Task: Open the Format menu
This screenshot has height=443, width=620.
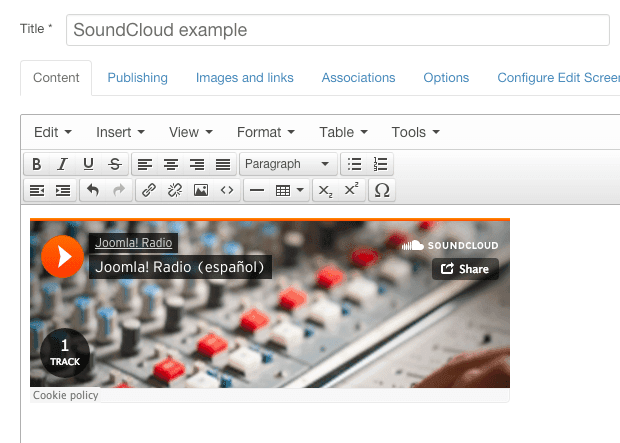Action: click(266, 132)
